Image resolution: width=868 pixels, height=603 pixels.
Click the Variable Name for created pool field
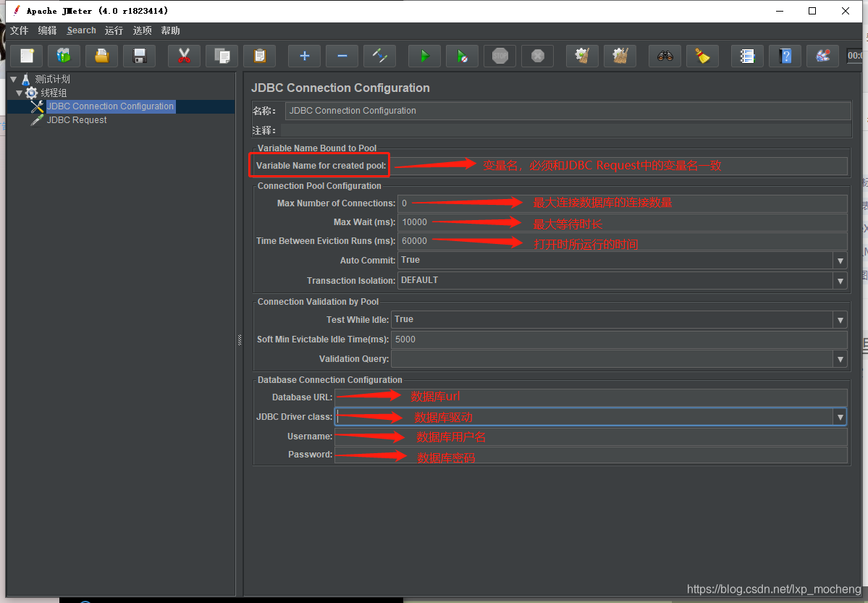click(619, 166)
